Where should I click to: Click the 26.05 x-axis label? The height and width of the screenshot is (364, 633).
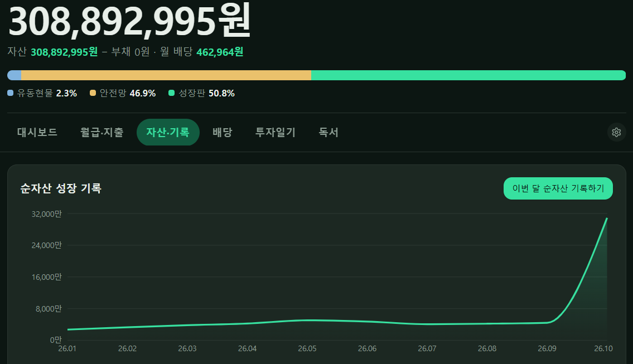click(x=307, y=348)
